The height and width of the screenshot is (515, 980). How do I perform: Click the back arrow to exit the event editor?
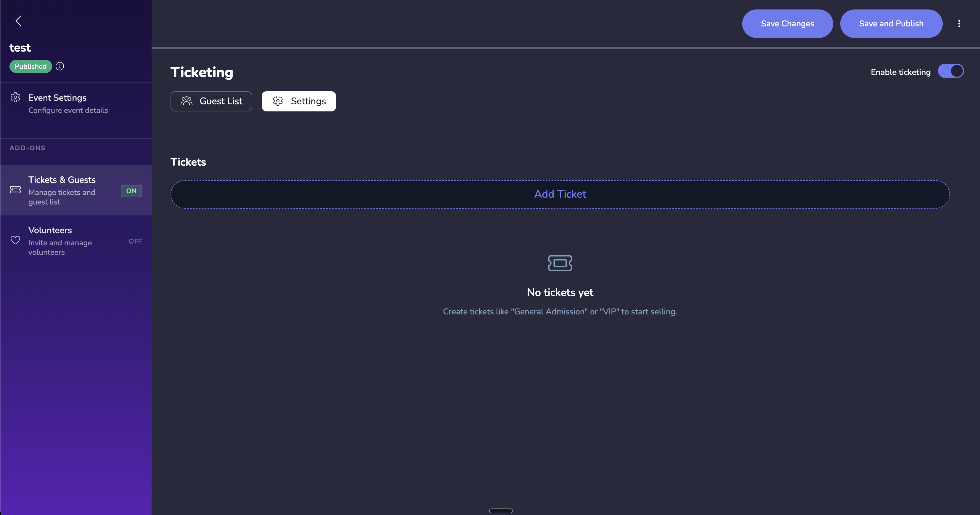[18, 21]
